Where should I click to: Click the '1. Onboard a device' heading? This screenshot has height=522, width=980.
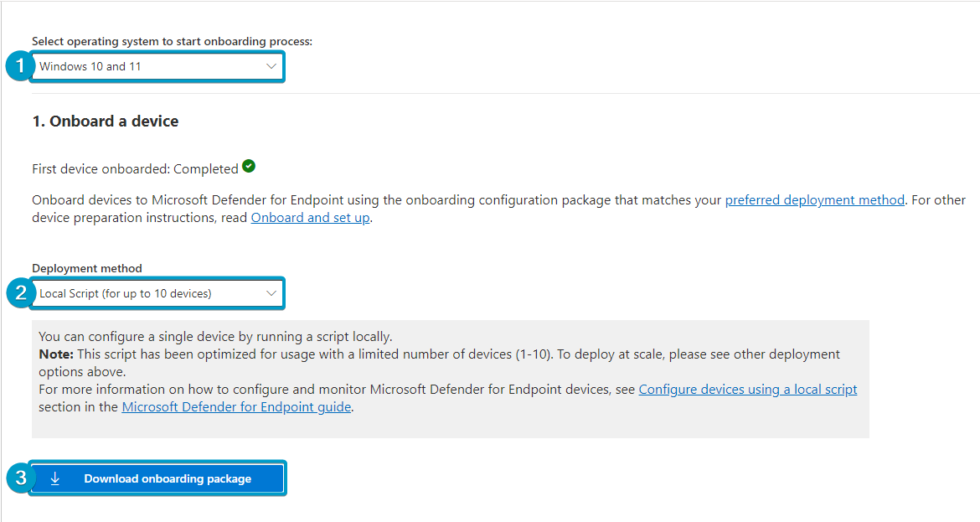pos(105,121)
